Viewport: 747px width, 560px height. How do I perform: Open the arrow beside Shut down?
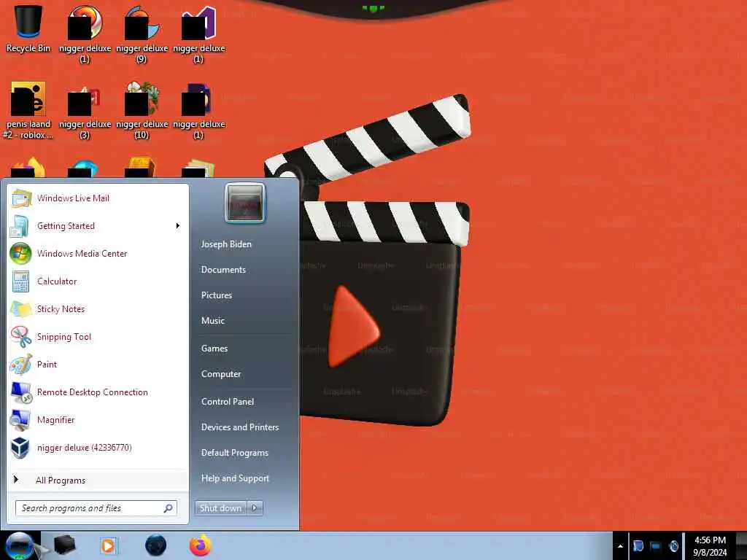click(255, 508)
